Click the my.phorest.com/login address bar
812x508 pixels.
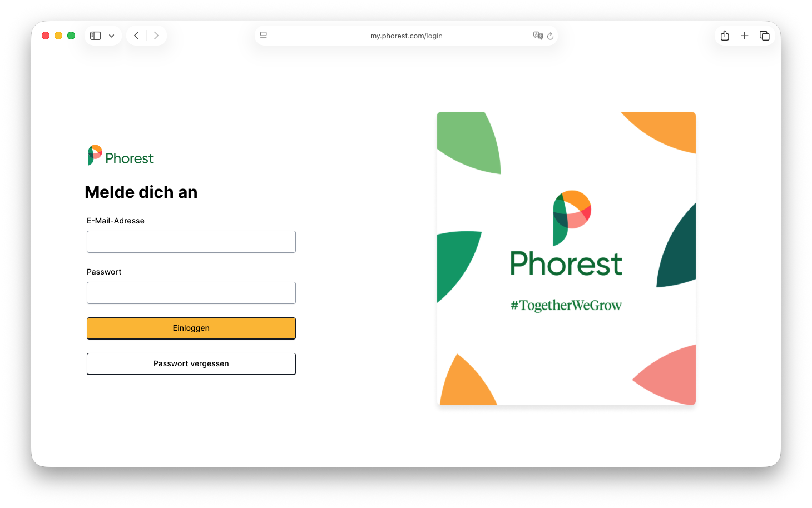(x=406, y=36)
